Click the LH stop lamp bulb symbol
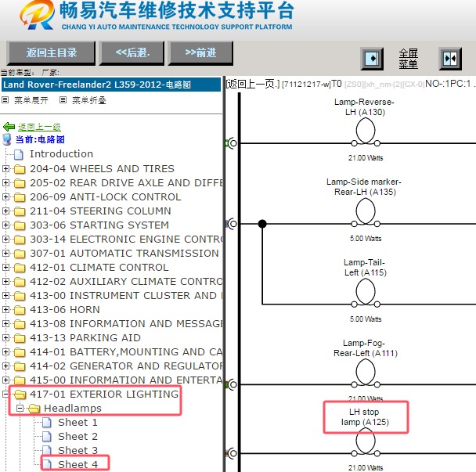The width and height of the screenshot is (476, 472). (x=366, y=442)
